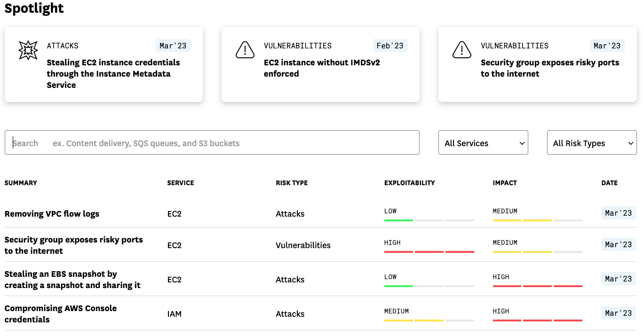The height and width of the screenshot is (336, 644).
Task: Click EC2 service cell in VPC flow logs row
Action: tap(174, 214)
